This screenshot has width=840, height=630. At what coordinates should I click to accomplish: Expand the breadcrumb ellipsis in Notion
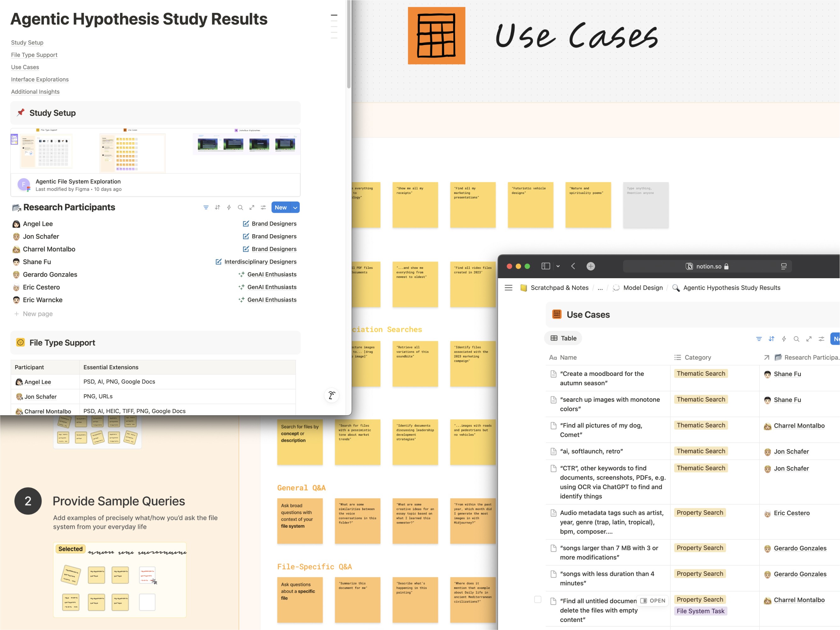tap(600, 288)
